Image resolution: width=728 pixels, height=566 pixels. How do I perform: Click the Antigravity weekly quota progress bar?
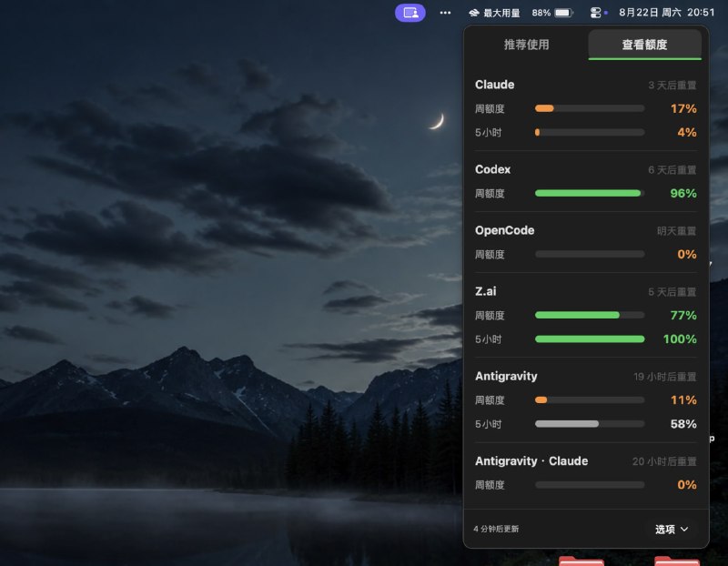point(590,399)
